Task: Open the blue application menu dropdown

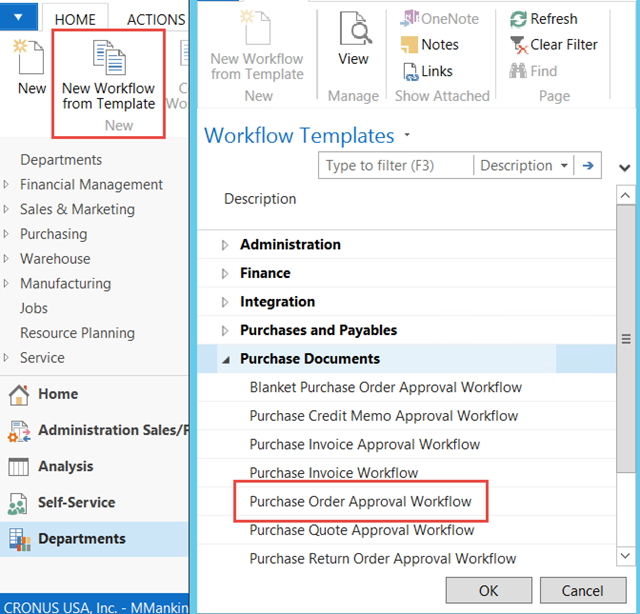Action: click(x=18, y=17)
